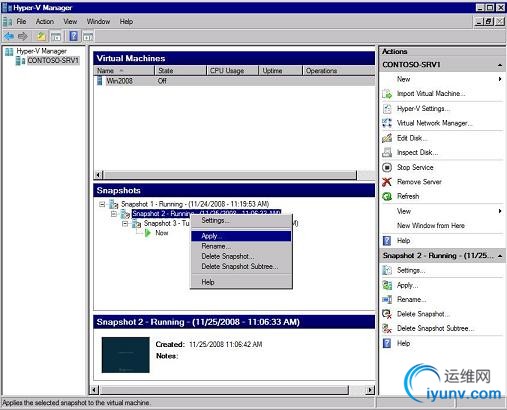The height and width of the screenshot is (410, 507).
Task: Select CONTOSO-SRV1 in the console tree
Action: pyautogui.click(x=53, y=60)
